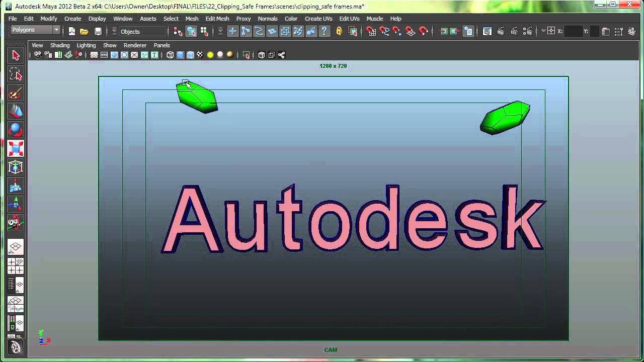Open the viewport Panels menu
644x362 pixels.
click(162, 45)
